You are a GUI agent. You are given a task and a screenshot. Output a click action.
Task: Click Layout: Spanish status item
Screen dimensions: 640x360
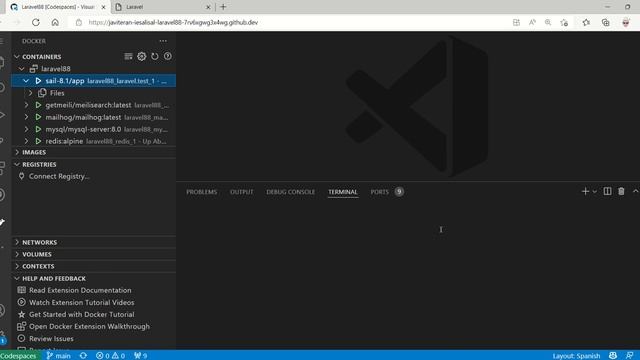(x=576, y=356)
